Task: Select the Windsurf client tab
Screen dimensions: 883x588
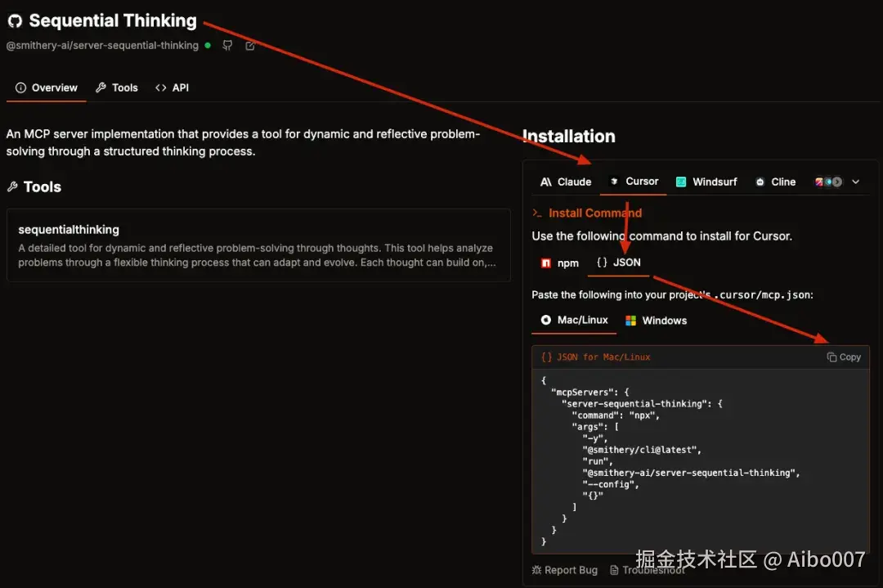Action: click(x=706, y=182)
